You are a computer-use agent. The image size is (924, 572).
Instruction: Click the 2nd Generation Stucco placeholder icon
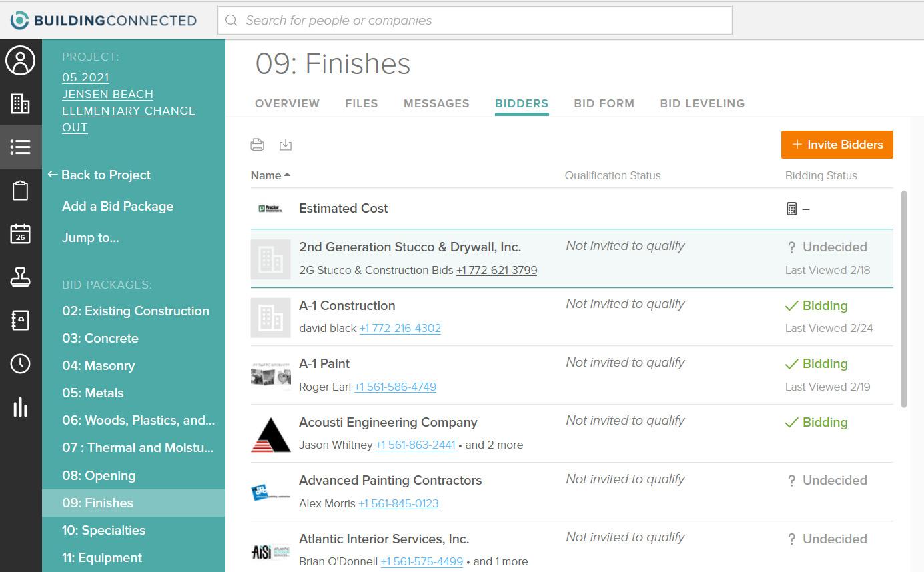point(270,259)
